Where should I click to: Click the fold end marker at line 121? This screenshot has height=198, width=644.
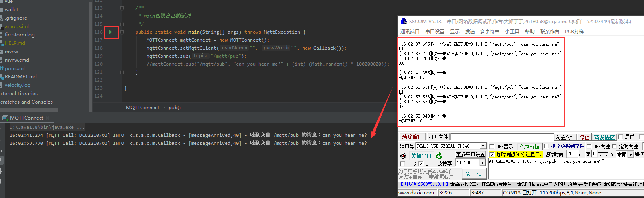[122, 72]
